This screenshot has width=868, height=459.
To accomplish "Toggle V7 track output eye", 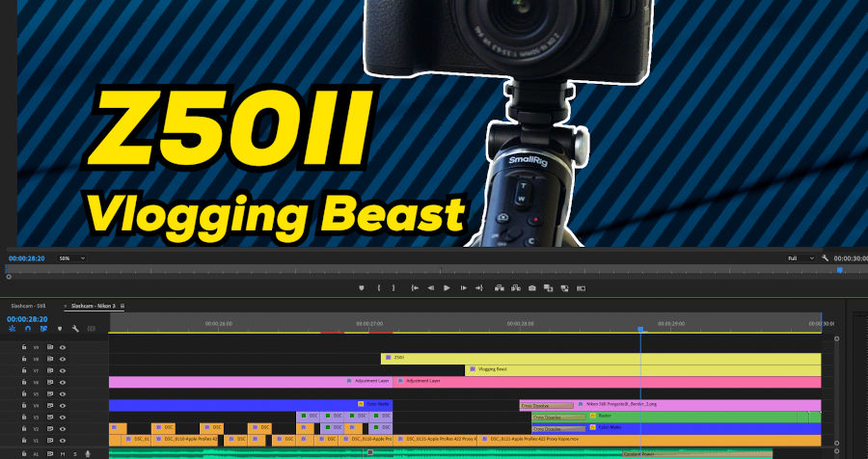I will tap(63, 370).
